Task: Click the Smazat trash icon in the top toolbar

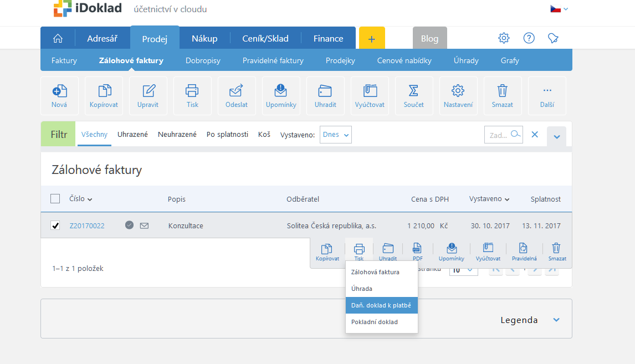Action: coord(503,96)
